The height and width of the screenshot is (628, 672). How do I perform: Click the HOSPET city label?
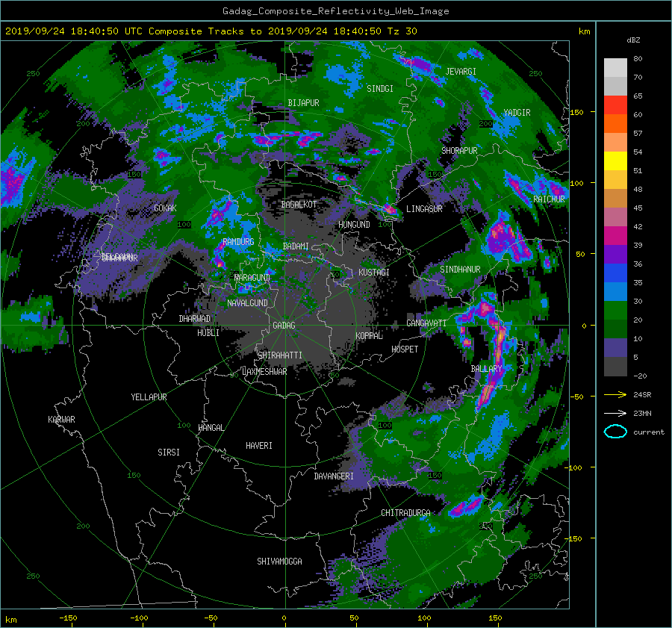(x=405, y=349)
